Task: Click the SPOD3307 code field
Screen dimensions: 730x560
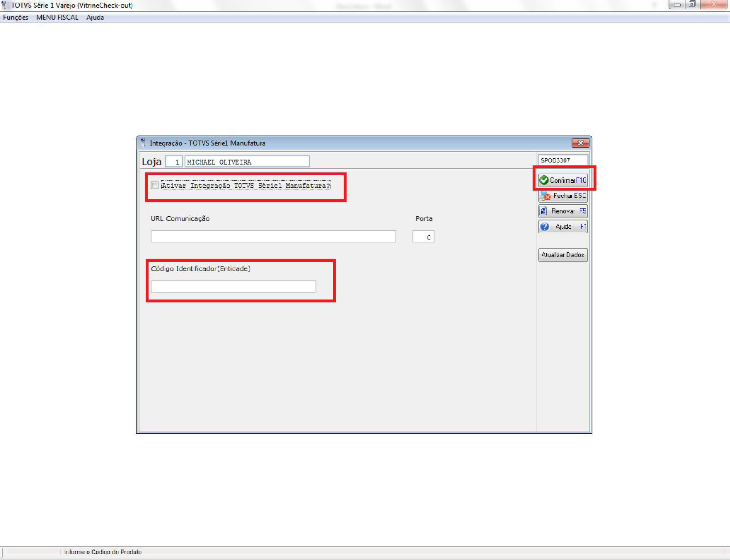Action: coord(563,160)
